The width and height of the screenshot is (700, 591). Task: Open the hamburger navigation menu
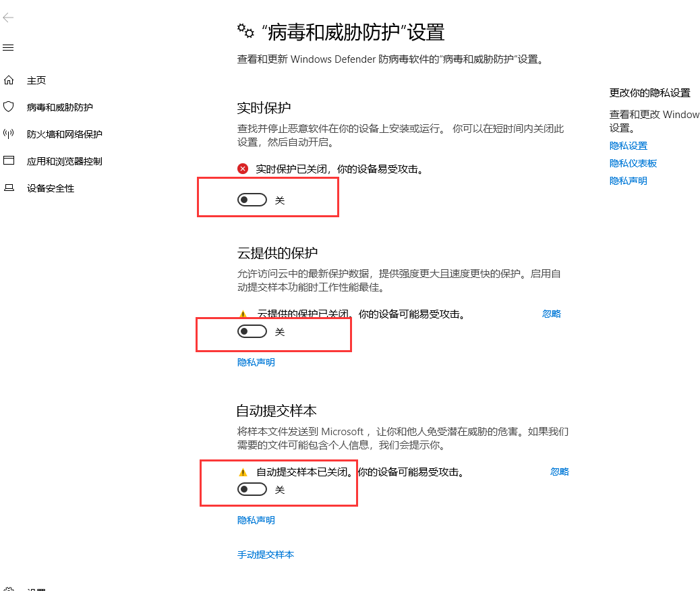pos(8,48)
